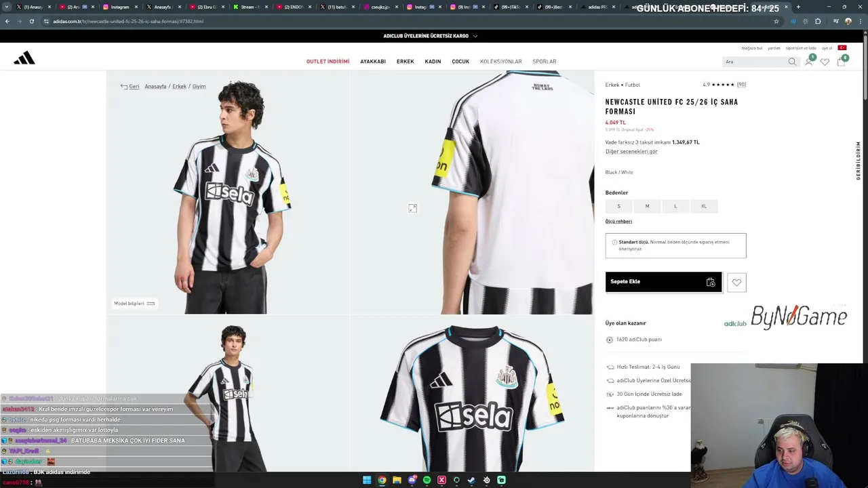Open the wishlist heart in header
Viewport: 868px width, 488px height.
click(x=825, y=62)
